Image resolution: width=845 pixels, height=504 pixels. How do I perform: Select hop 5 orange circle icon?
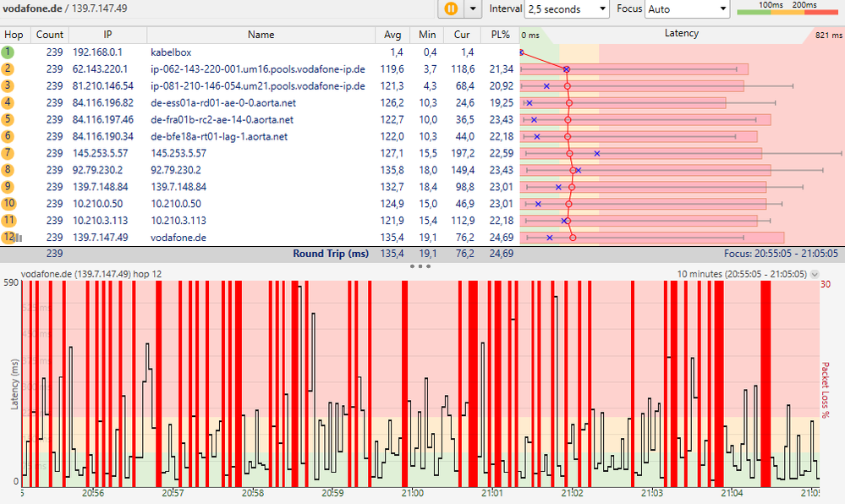[8, 119]
